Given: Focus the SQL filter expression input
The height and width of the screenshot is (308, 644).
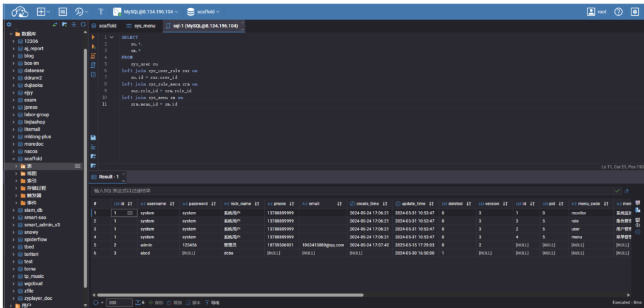Looking at the screenshot, I should 352,191.
